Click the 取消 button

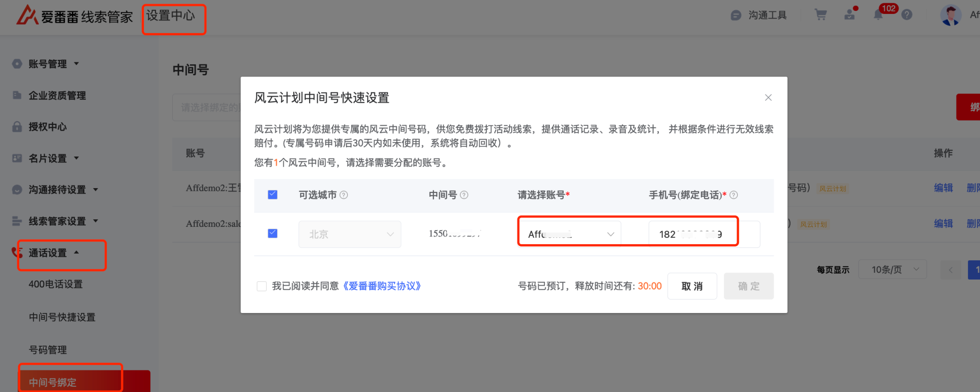coord(692,286)
